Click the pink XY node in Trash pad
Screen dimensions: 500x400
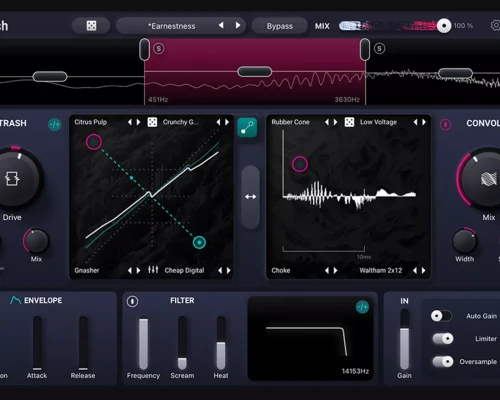coord(94,142)
